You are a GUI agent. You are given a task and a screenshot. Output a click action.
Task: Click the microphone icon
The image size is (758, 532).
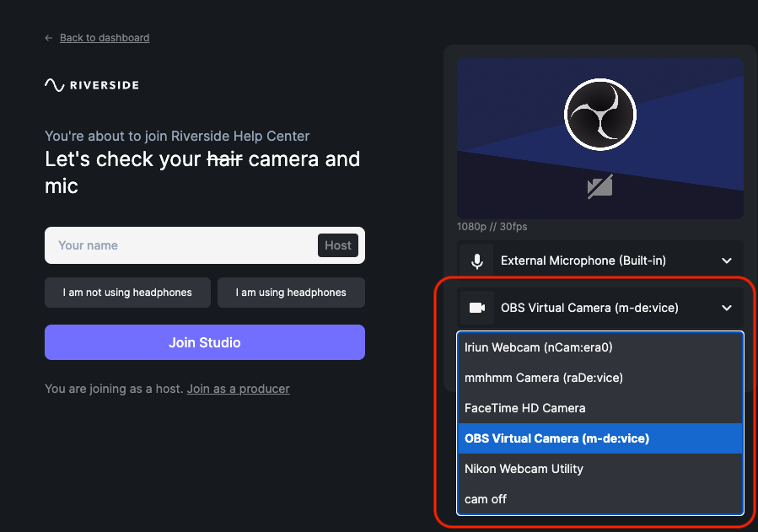coord(477,261)
